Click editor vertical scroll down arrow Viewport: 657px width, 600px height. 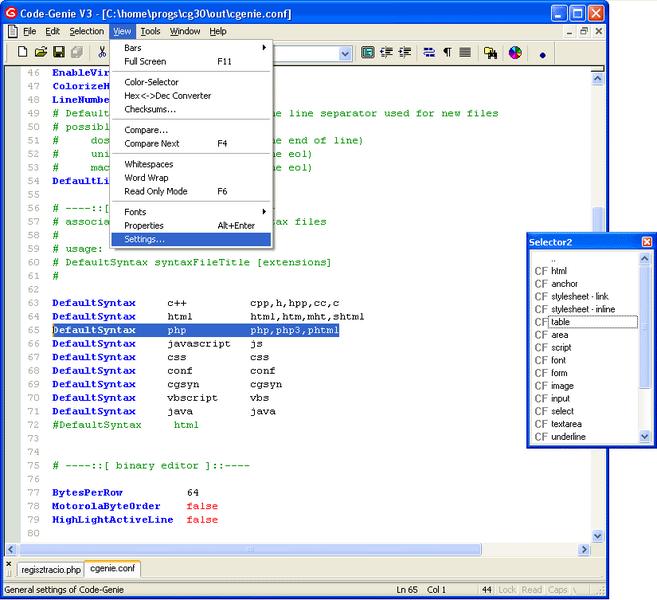[598, 535]
